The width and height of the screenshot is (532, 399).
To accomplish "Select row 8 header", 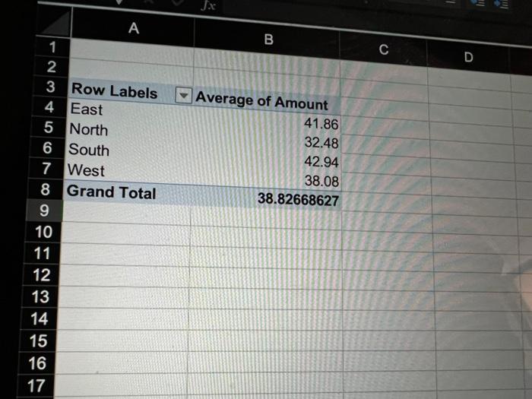I will click(45, 189).
